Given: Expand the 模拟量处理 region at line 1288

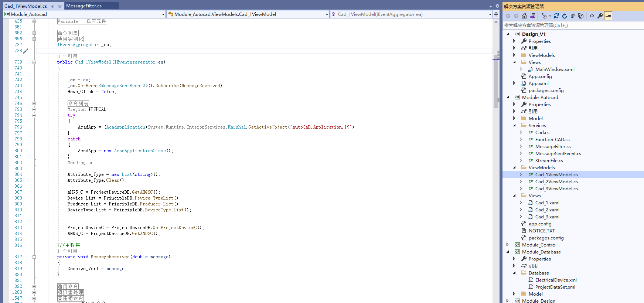Looking at the screenshot, I should pyautogui.click(x=34, y=292).
